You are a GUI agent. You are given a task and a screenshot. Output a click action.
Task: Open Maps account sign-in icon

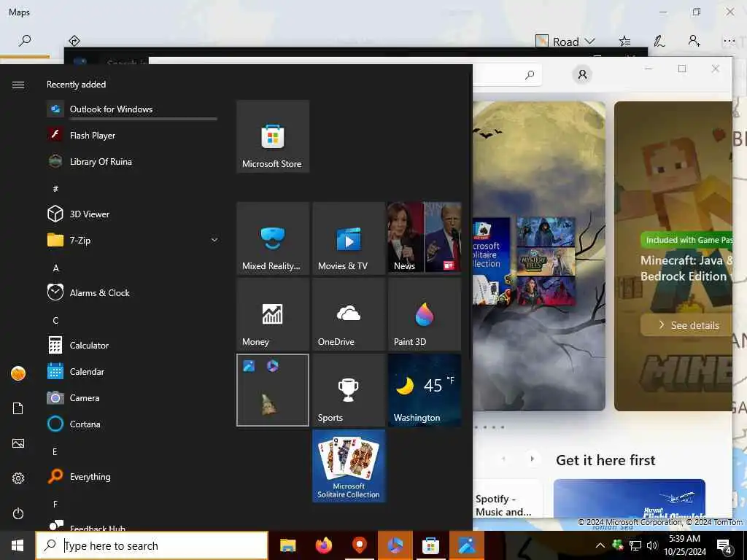[x=694, y=41]
